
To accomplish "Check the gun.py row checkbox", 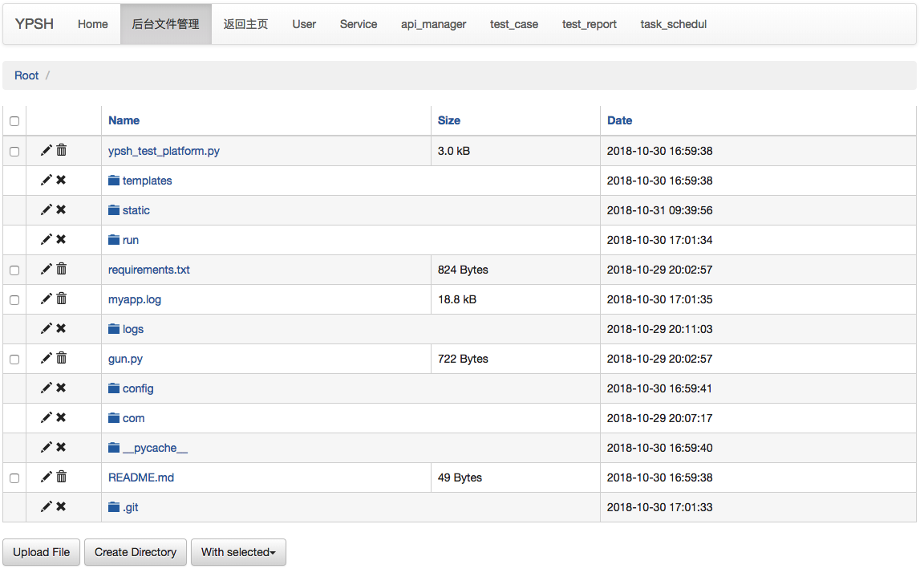I will [14, 359].
